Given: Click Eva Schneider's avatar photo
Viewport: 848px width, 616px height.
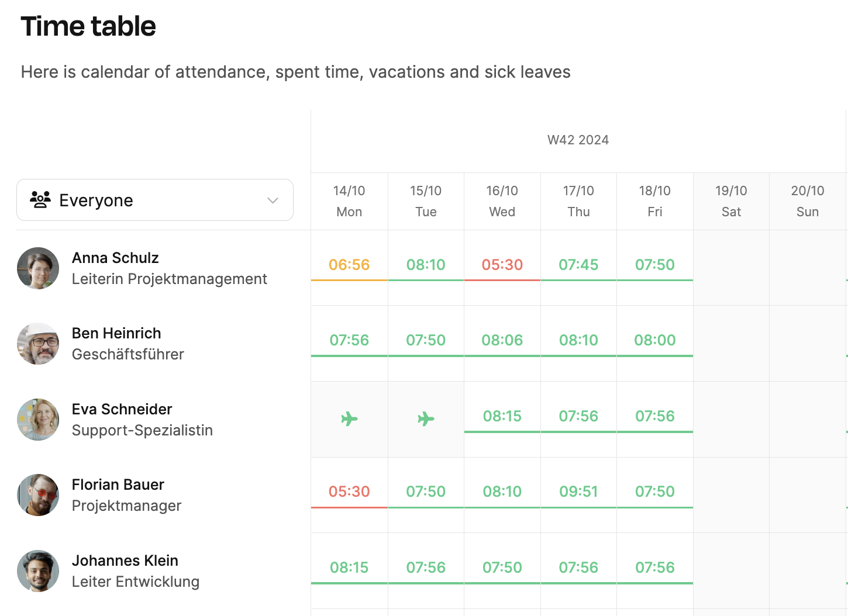Looking at the screenshot, I should 38,420.
